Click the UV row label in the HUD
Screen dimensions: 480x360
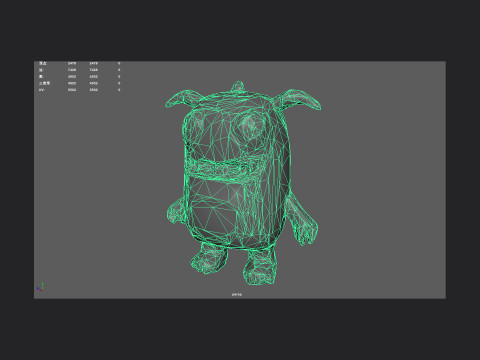tap(41, 90)
